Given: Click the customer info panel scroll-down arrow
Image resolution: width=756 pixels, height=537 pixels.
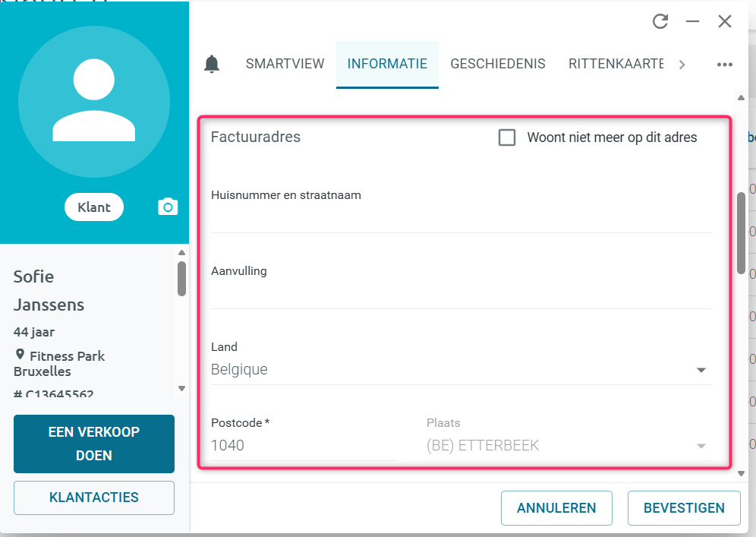Looking at the screenshot, I should 181,388.
